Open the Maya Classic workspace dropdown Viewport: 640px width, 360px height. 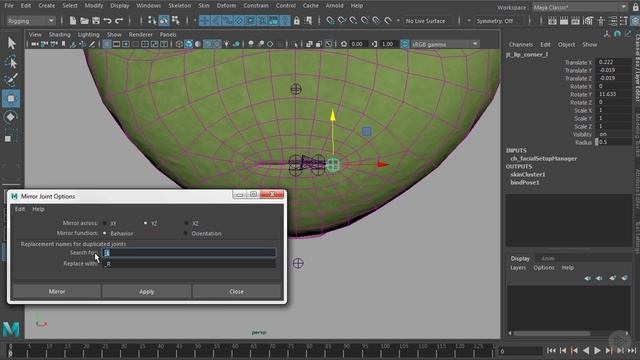pyautogui.click(x=580, y=7)
